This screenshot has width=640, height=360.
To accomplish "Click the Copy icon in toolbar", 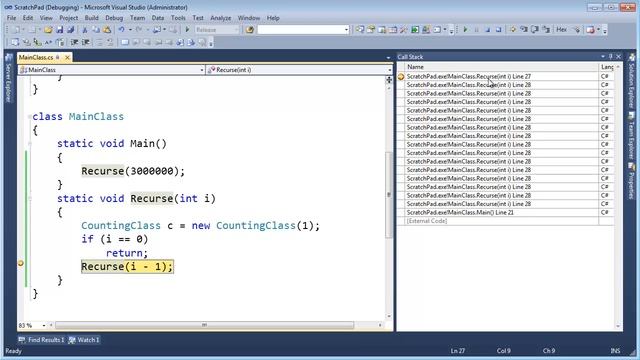I will [x=96, y=30].
